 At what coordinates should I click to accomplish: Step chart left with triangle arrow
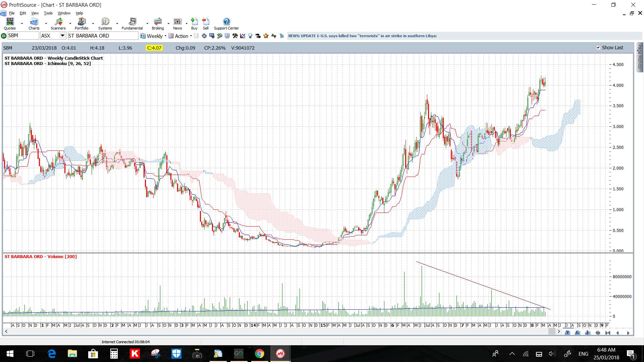(618, 333)
